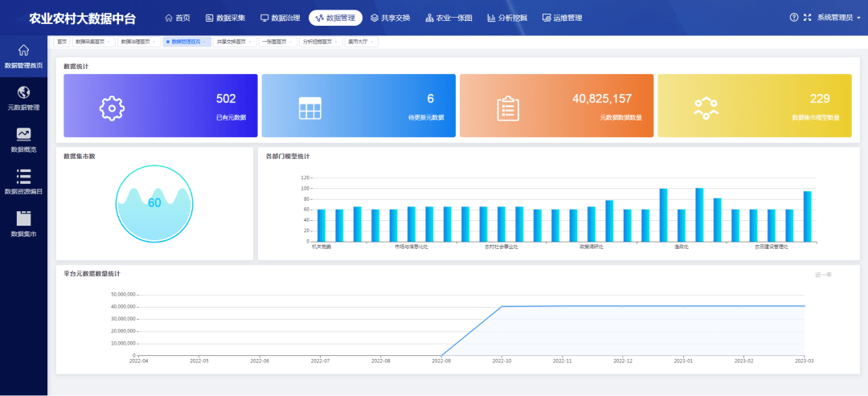The width and height of the screenshot is (868, 396).
Task: Click the 机关党委 bar in the chart
Action: (321, 225)
